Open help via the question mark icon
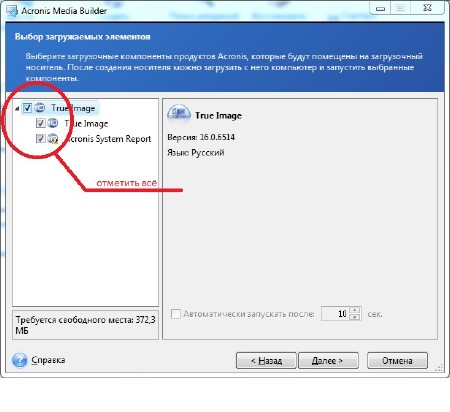This screenshot has width=450, height=412. (19, 360)
